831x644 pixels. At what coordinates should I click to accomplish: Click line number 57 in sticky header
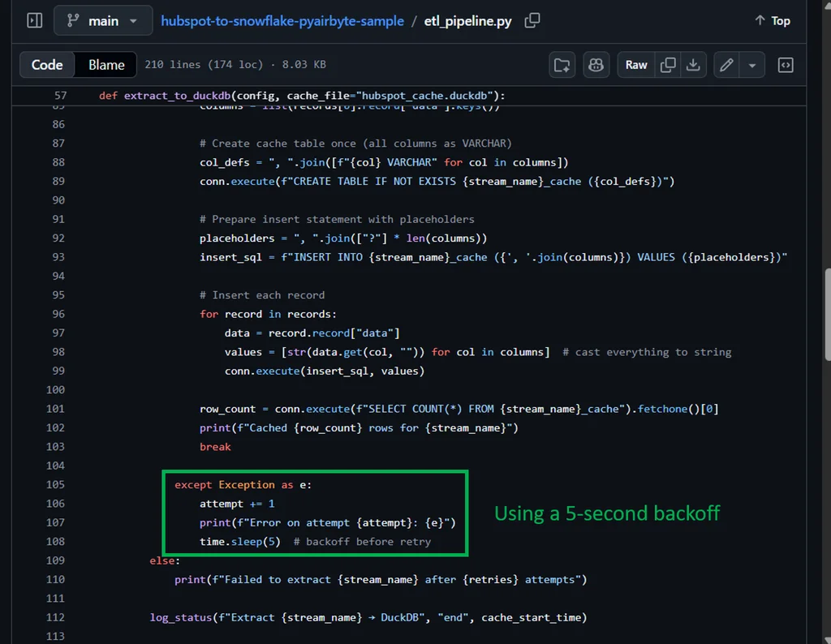tap(60, 96)
